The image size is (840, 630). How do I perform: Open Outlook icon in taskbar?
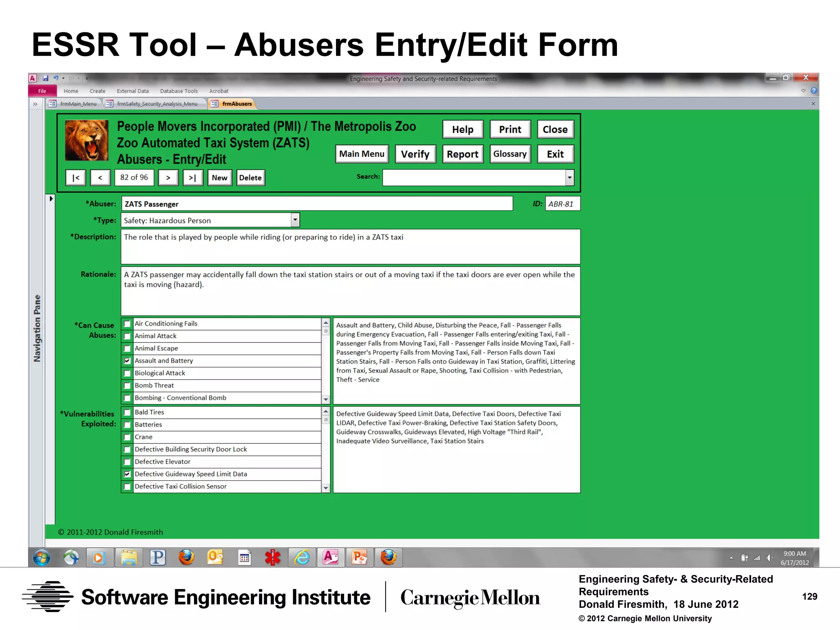215,557
